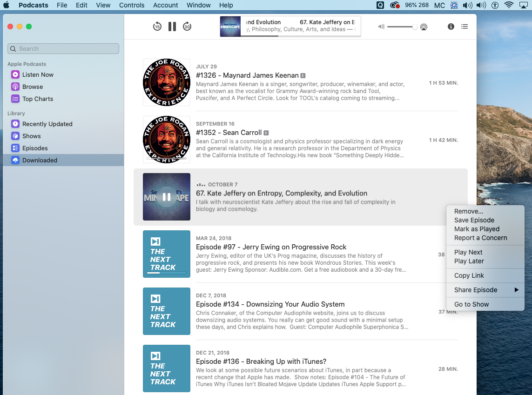Select #1352 - Sean Carroll title

tap(229, 133)
